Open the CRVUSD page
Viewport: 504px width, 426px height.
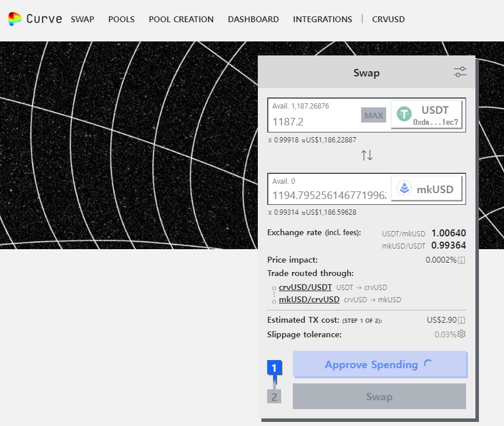click(388, 19)
